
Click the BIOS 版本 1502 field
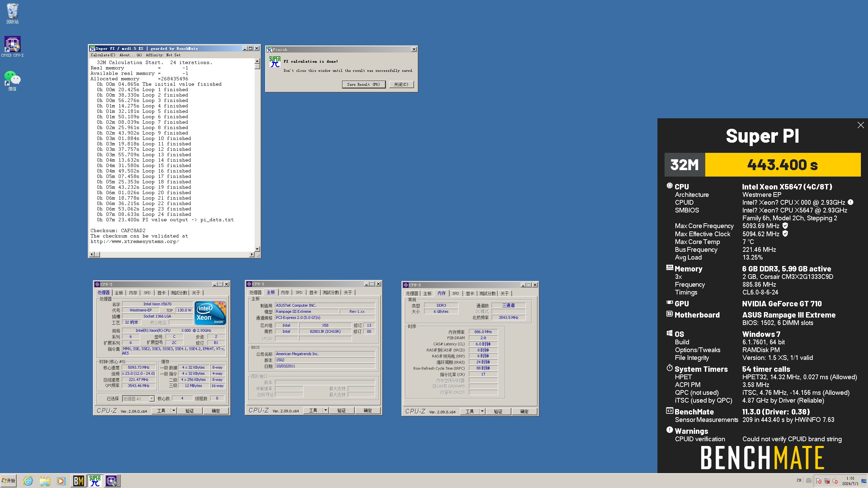click(x=325, y=360)
